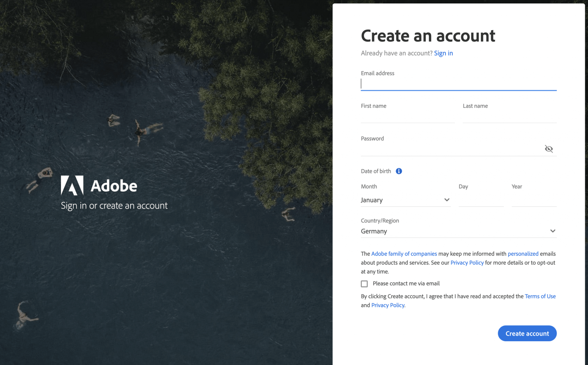Click the Adobe wordmark text
The width and height of the screenshot is (588, 365).
pos(114,186)
